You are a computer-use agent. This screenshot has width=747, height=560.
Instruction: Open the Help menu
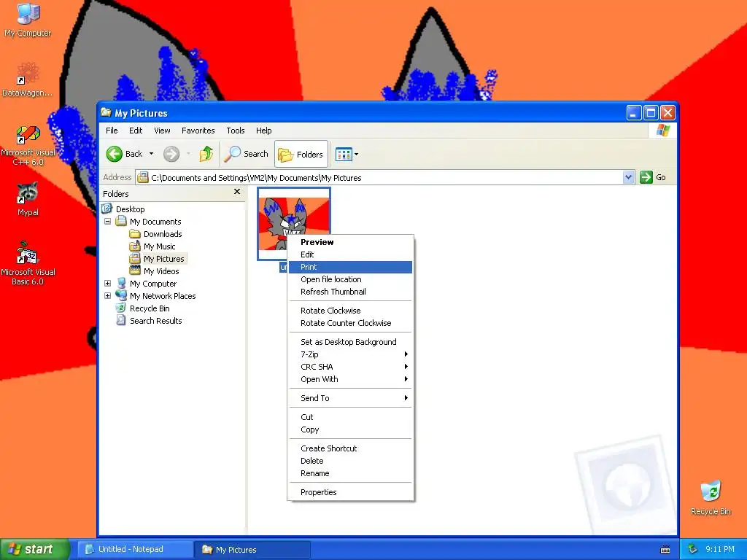(x=263, y=131)
